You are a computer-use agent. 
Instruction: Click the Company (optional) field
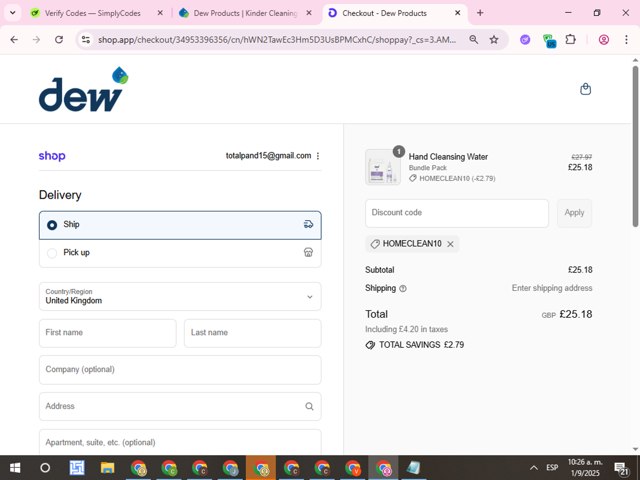(x=180, y=370)
